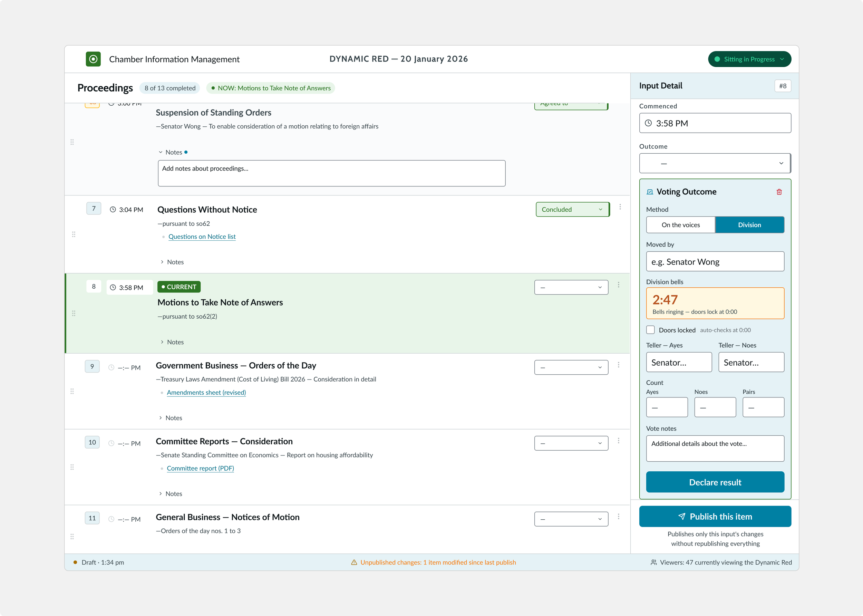863x616 pixels.
Task: Click the 2:47 division bells timer
Action: [715, 303]
